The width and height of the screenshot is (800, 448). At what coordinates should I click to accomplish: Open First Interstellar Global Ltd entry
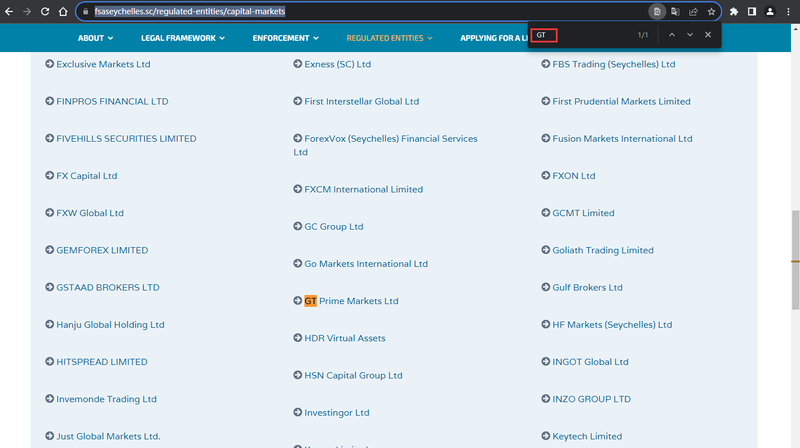(x=361, y=102)
